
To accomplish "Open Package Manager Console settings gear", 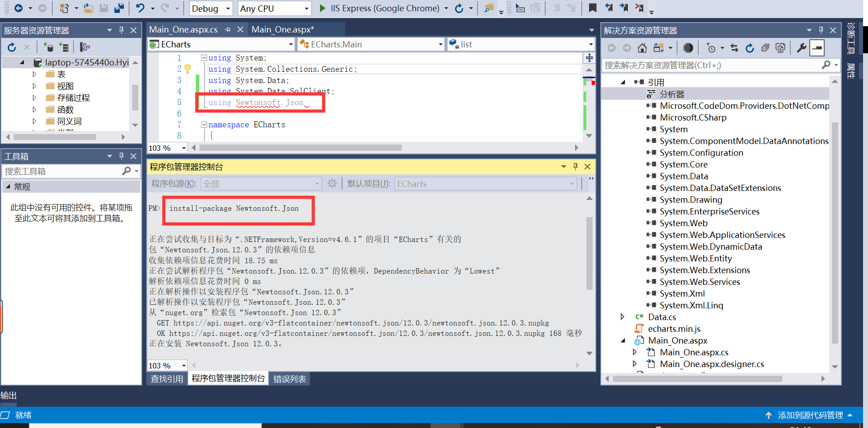I will pyautogui.click(x=332, y=183).
